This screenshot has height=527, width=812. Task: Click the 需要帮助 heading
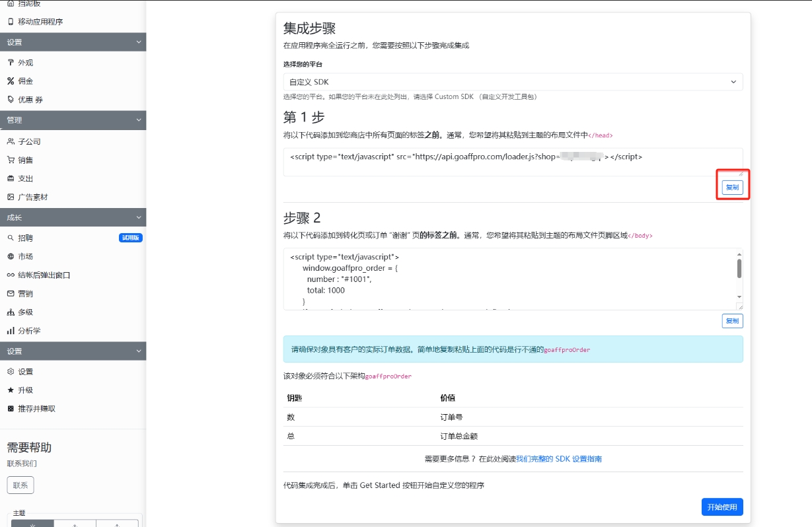click(x=29, y=448)
